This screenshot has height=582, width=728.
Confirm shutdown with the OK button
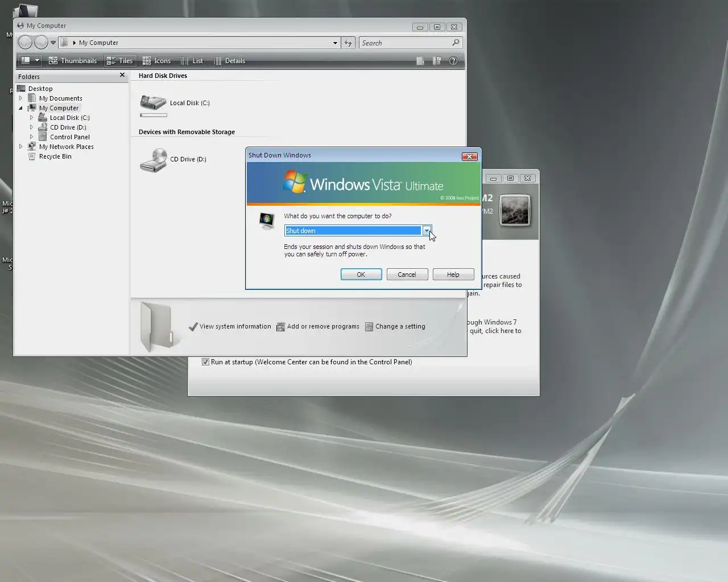(x=361, y=275)
